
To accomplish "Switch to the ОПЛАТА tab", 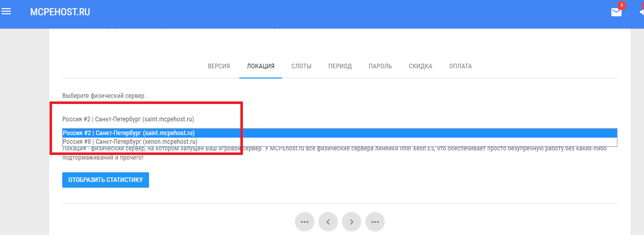I will 460,66.
